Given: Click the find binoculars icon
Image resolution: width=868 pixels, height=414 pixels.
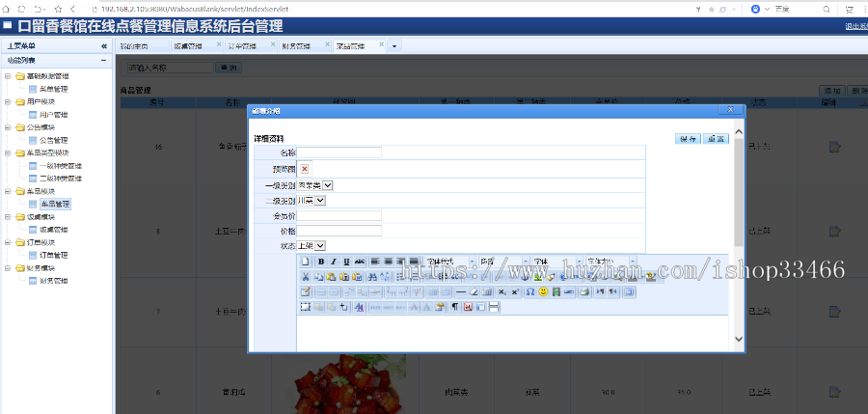Looking at the screenshot, I should [x=372, y=277].
